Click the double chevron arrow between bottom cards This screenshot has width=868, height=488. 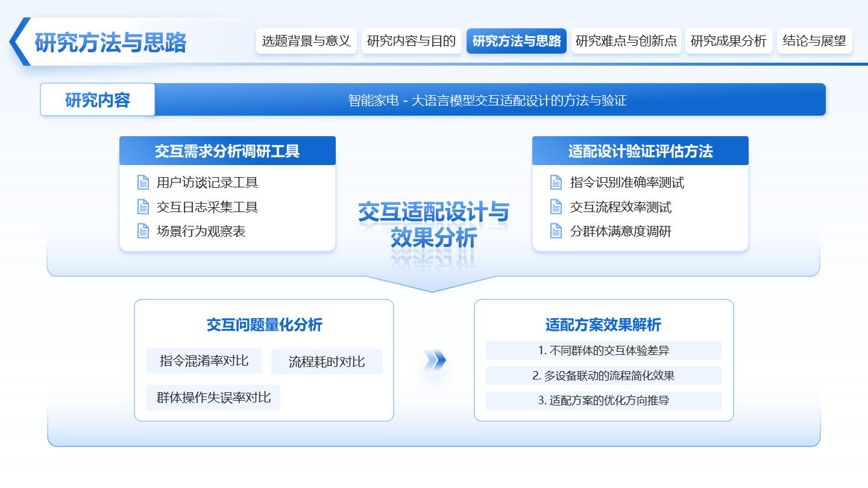[x=435, y=360]
